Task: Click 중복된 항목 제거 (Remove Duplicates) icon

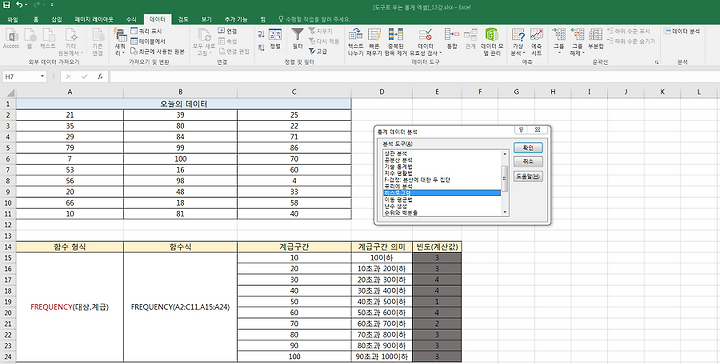Action: (x=396, y=41)
